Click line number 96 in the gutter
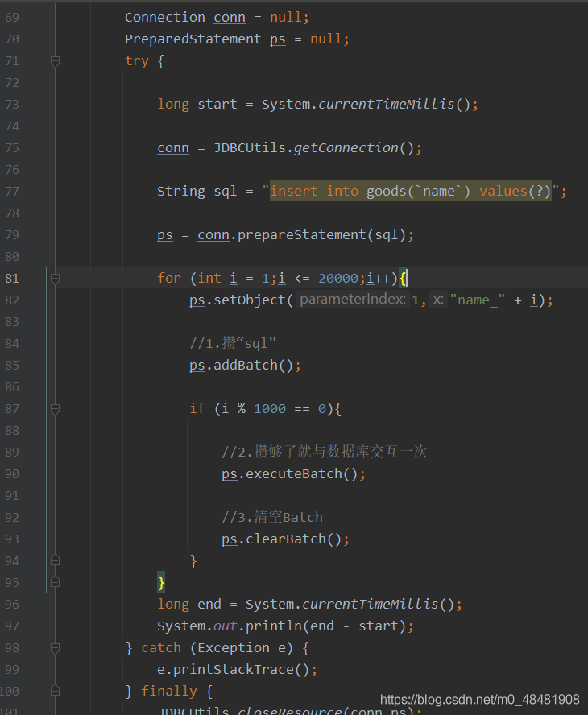The height and width of the screenshot is (715, 588). 12,605
